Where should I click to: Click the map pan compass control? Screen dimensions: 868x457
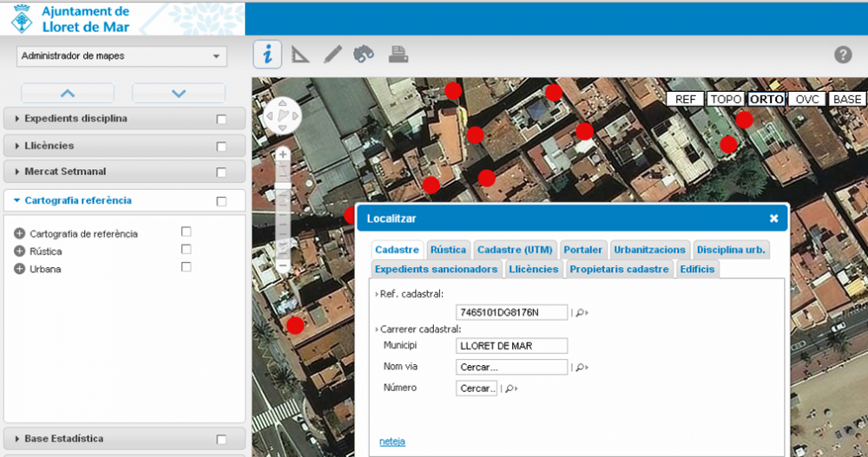point(281,115)
